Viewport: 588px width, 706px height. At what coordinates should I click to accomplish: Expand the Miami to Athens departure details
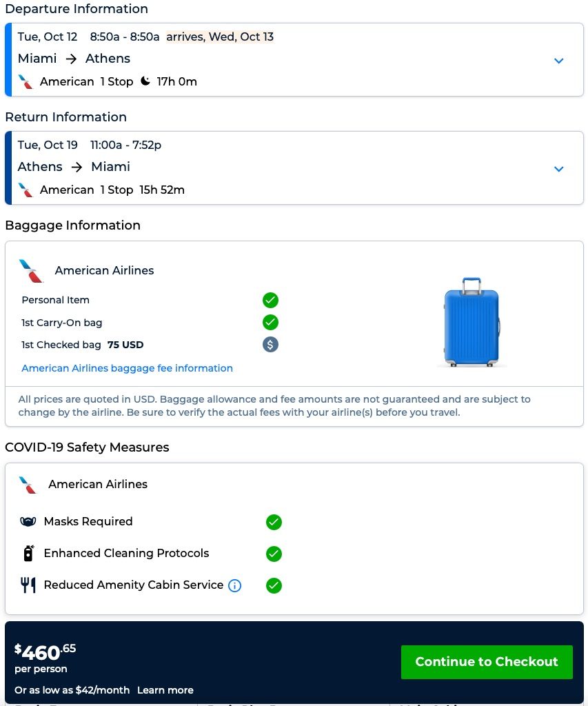[558, 61]
